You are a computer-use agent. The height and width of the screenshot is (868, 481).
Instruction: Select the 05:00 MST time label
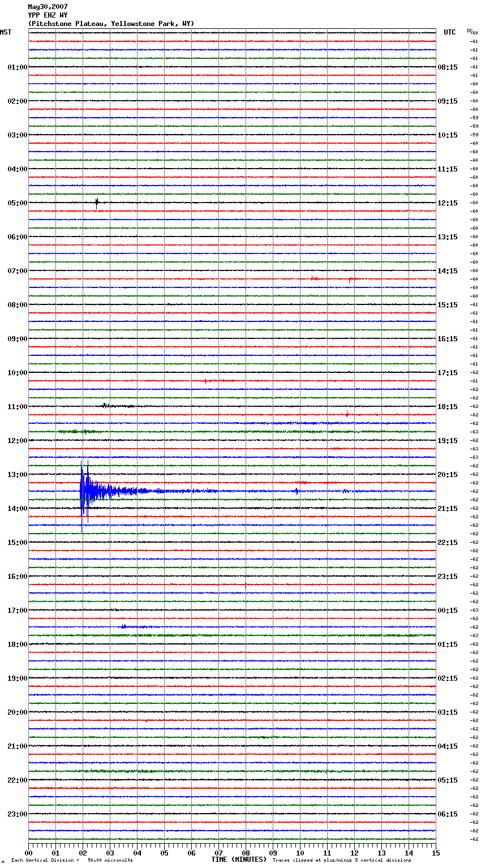17,203
